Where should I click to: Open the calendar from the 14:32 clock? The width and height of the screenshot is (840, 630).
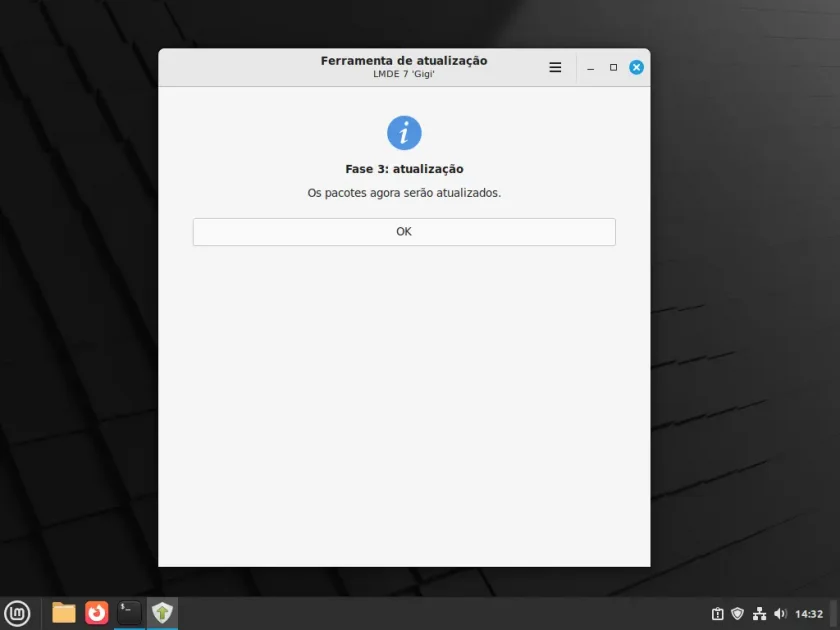[x=809, y=614]
